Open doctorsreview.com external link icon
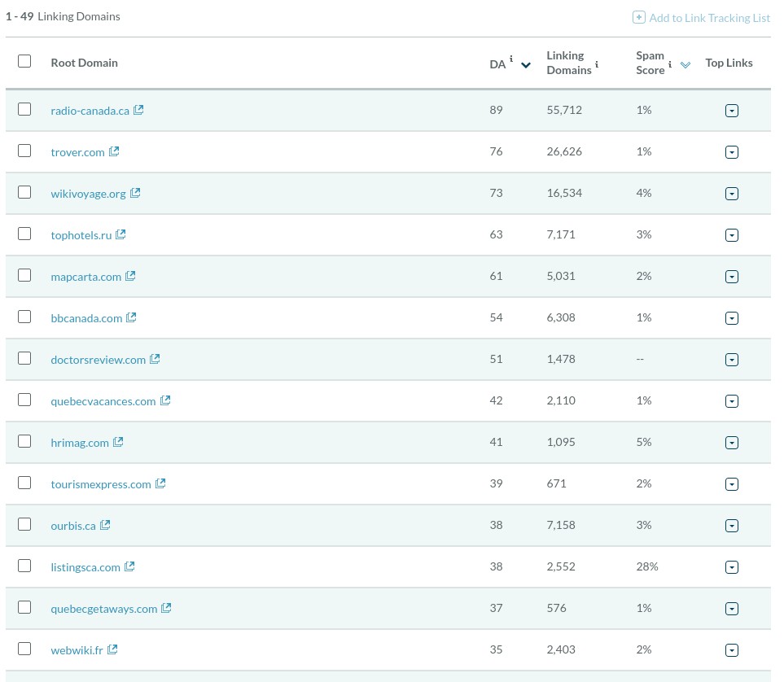The image size is (784, 682). 155,359
